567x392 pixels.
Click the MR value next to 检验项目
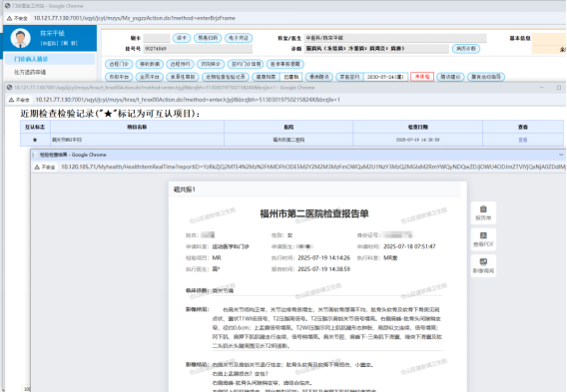pyautogui.click(x=217, y=258)
